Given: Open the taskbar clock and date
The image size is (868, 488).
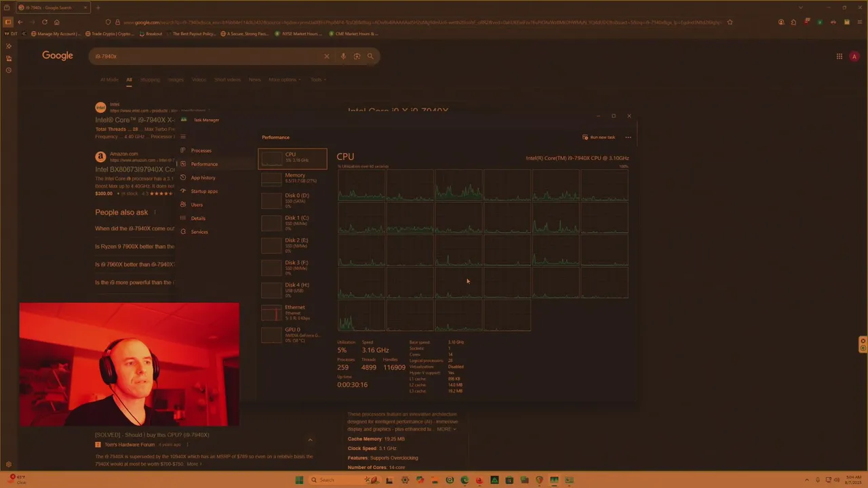Looking at the screenshot, I should coord(853,480).
